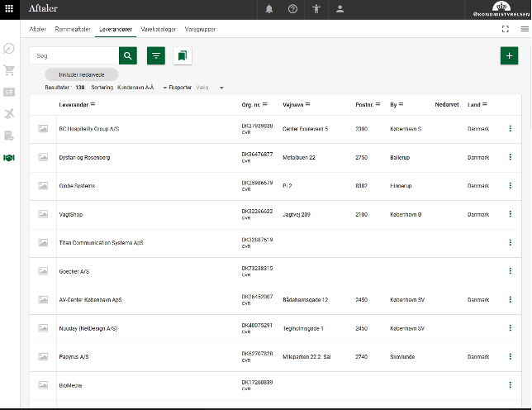Sort by Vejnavn column header
532x410 pixels.
[297, 104]
